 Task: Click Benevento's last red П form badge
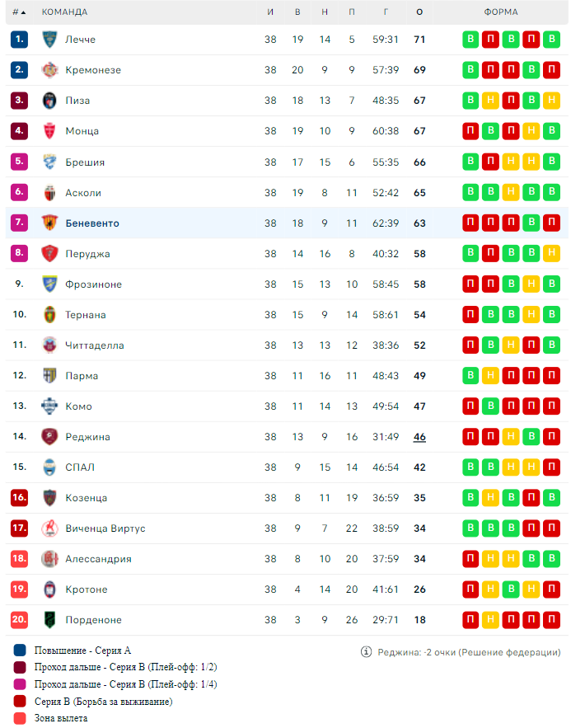(551, 223)
